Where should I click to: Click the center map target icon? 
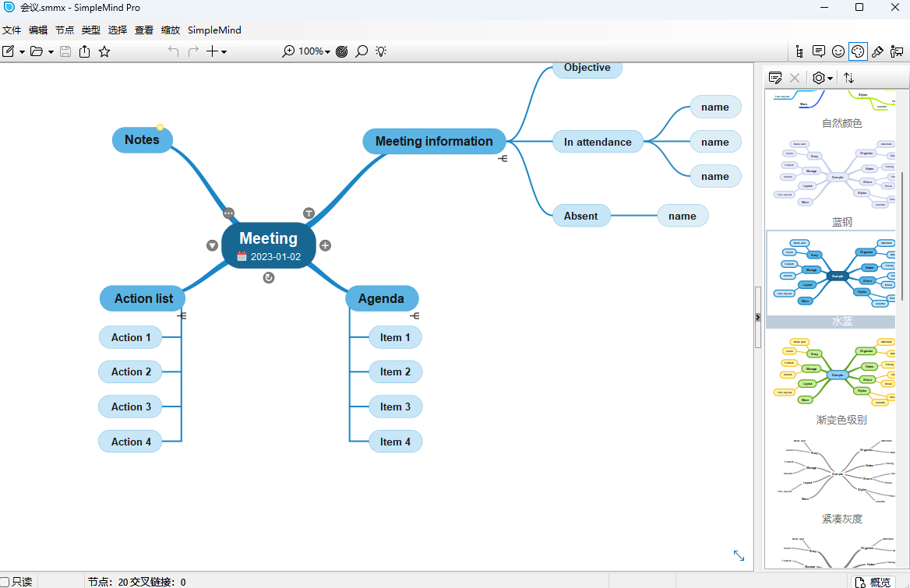pos(343,51)
